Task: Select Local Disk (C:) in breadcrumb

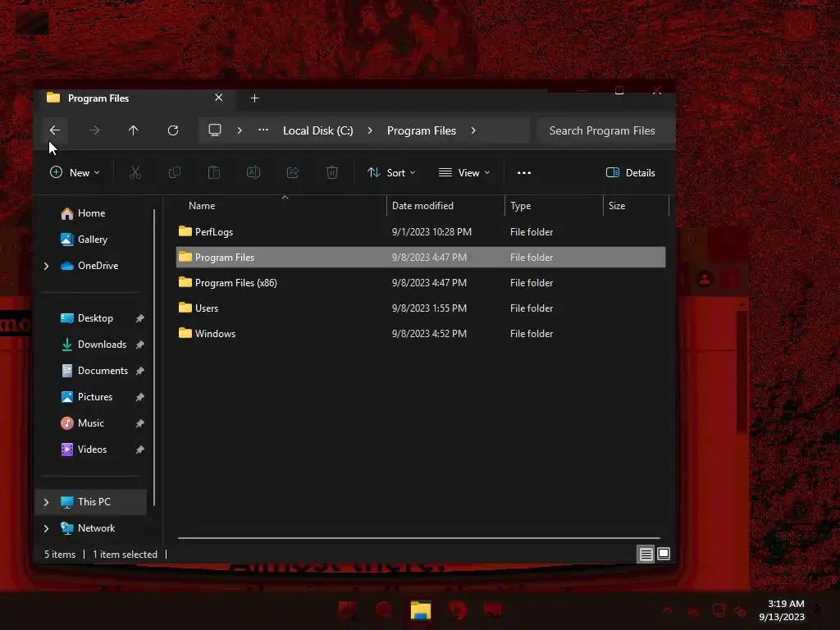Action: pyautogui.click(x=317, y=130)
